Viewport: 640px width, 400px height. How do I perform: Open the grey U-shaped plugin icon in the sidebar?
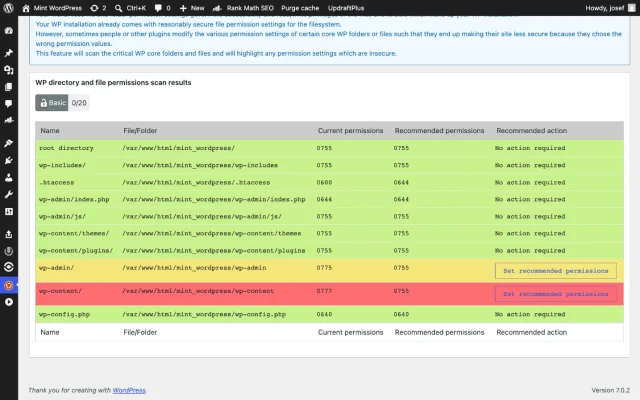click(9, 251)
